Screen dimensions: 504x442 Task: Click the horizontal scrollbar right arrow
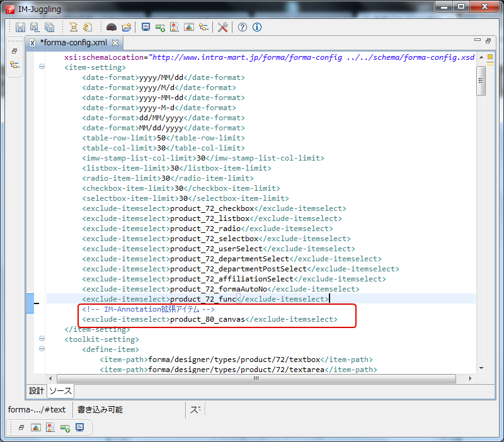click(x=470, y=378)
